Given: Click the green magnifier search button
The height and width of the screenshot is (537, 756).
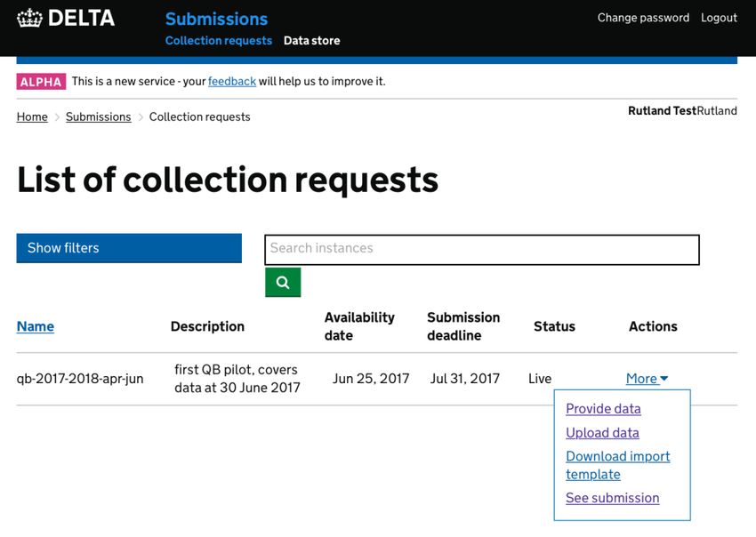Looking at the screenshot, I should pos(283,283).
